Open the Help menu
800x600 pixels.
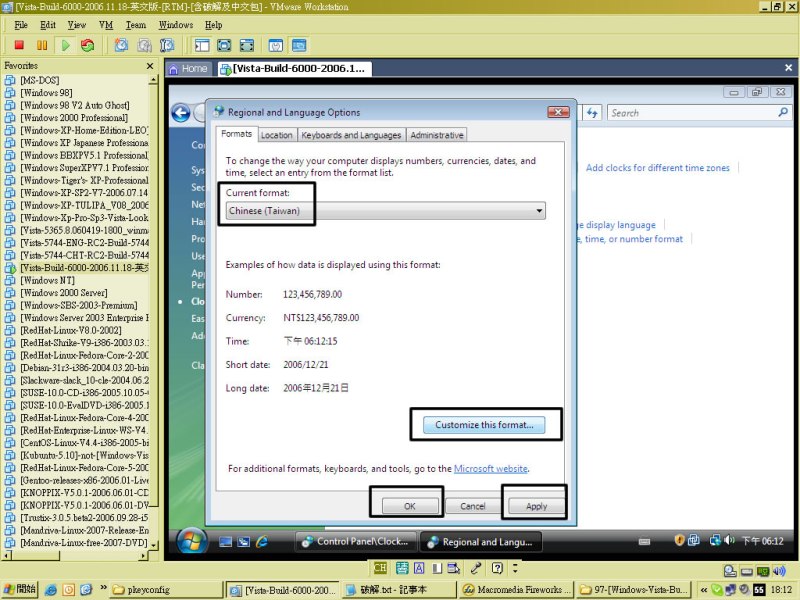click(214, 25)
